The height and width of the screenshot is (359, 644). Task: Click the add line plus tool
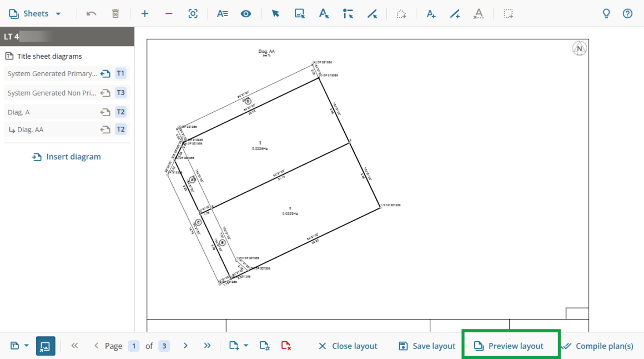click(455, 13)
